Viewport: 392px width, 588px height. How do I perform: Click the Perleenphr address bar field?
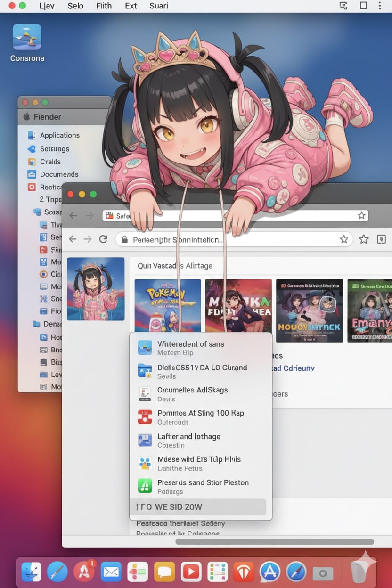point(226,239)
